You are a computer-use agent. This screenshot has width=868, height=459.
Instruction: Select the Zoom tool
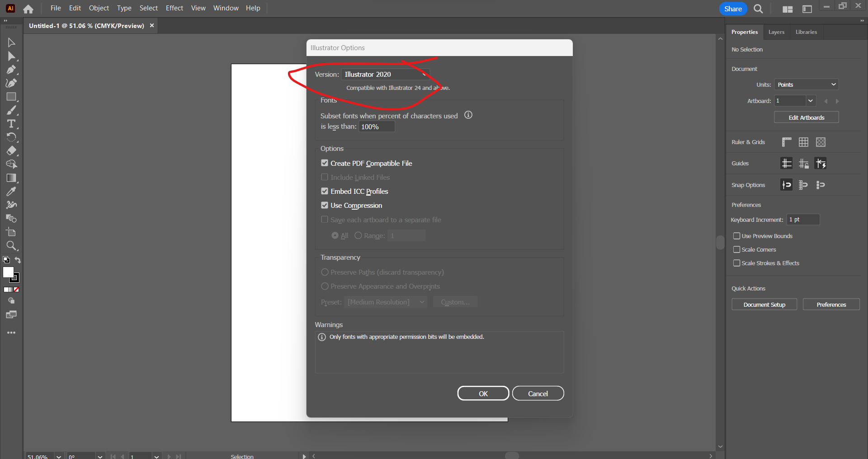click(x=11, y=246)
